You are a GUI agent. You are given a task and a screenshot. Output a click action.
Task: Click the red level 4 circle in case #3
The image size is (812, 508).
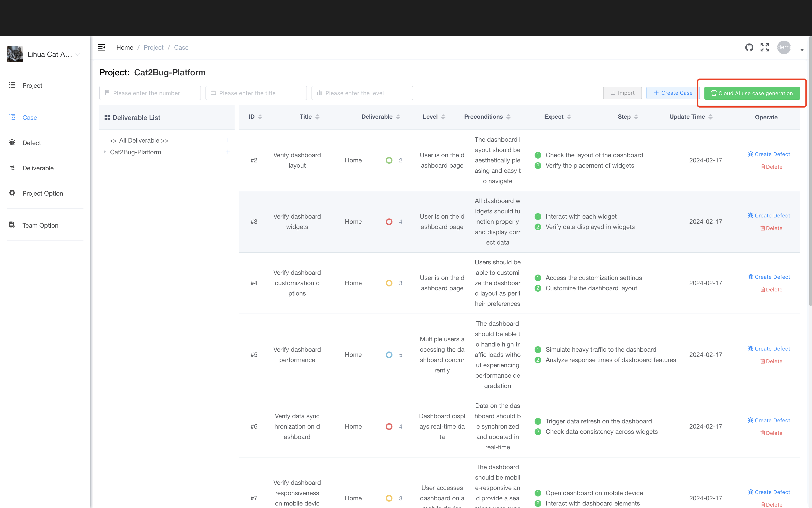tap(389, 222)
